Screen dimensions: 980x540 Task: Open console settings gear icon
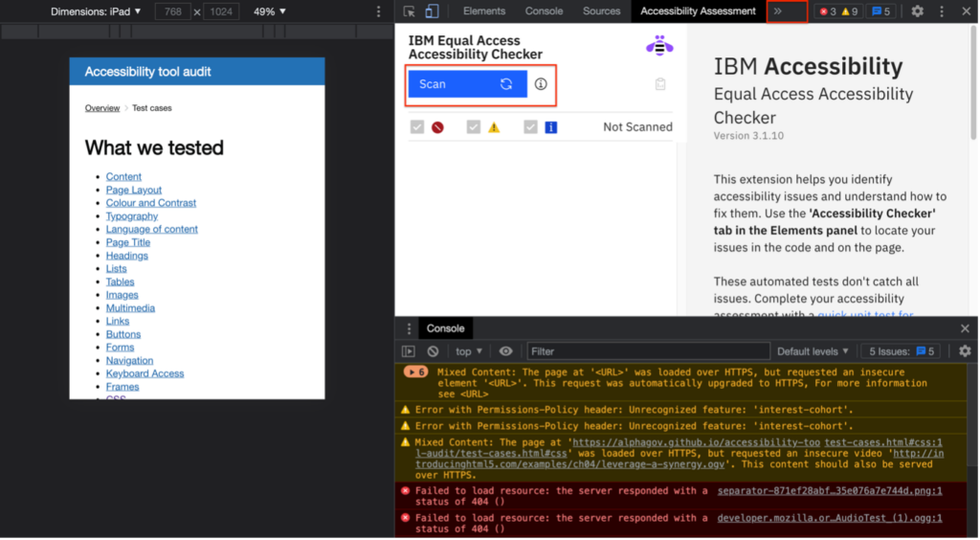point(965,352)
